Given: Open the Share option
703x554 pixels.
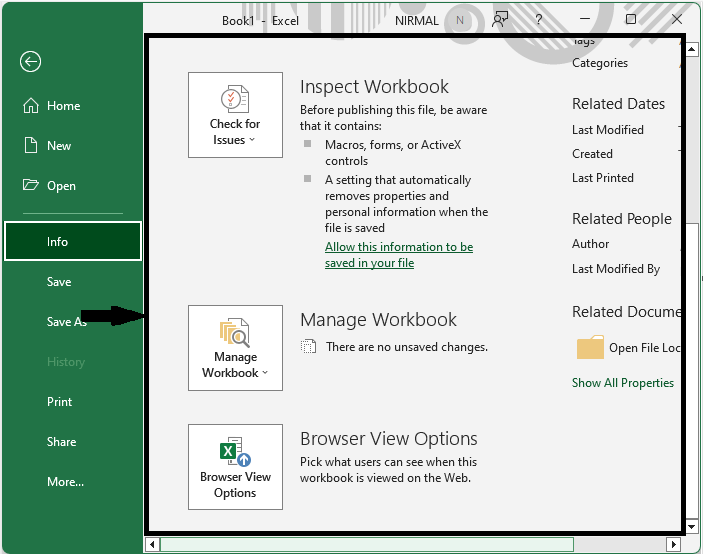Looking at the screenshot, I should point(61,441).
